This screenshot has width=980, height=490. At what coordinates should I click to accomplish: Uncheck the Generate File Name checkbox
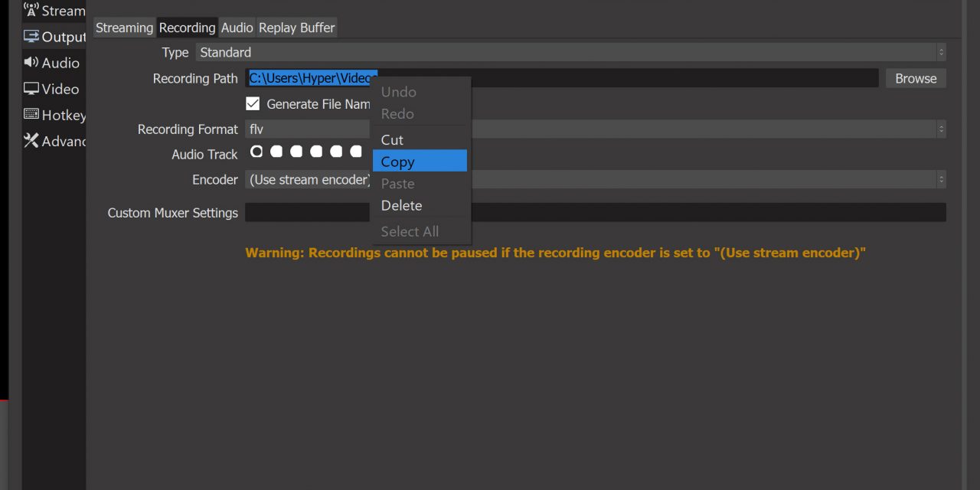(253, 103)
